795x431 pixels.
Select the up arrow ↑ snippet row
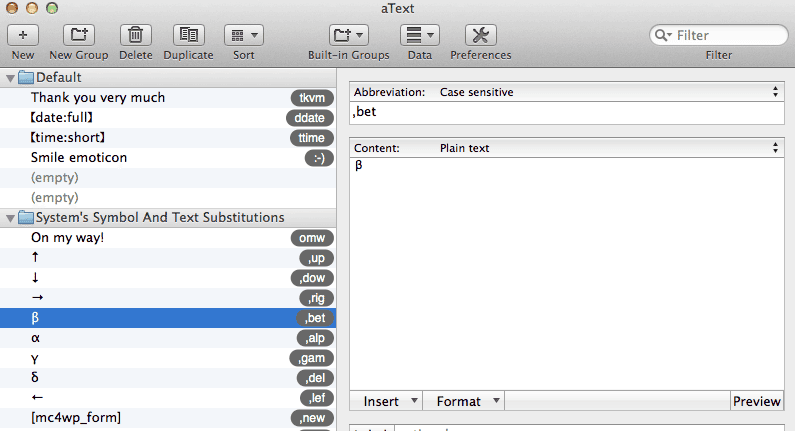[x=168, y=258]
